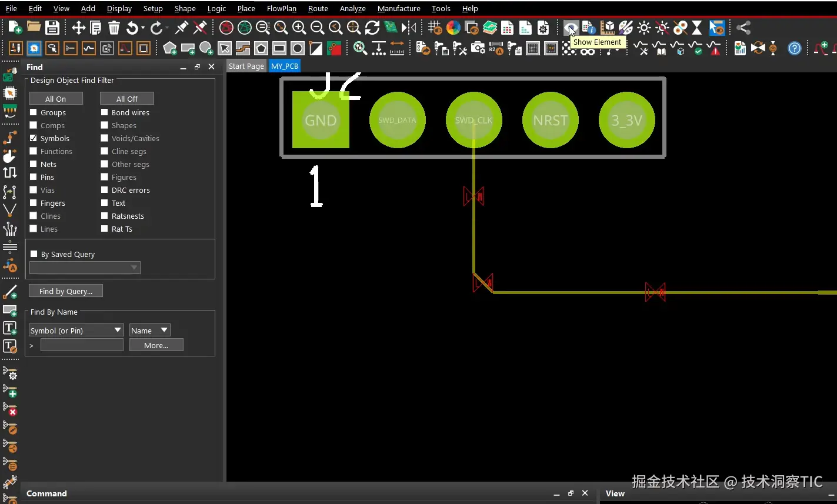Click the Highlight sun icon

tap(644, 28)
